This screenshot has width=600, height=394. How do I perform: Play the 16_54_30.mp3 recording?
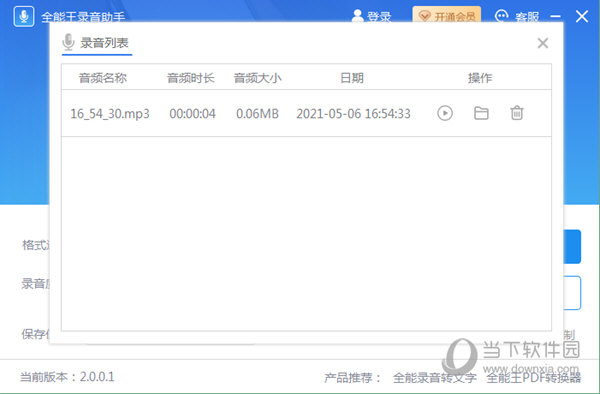pyautogui.click(x=445, y=113)
